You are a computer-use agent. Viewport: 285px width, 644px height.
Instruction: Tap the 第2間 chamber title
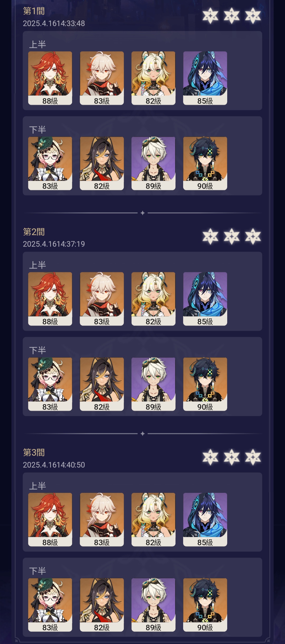coord(34,232)
